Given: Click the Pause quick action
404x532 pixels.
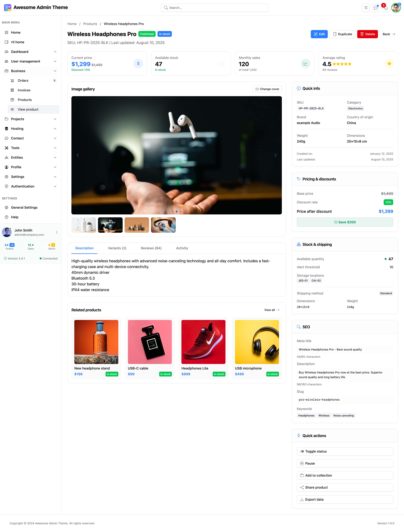Looking at the screenshot, I should [x=345, y=463].
